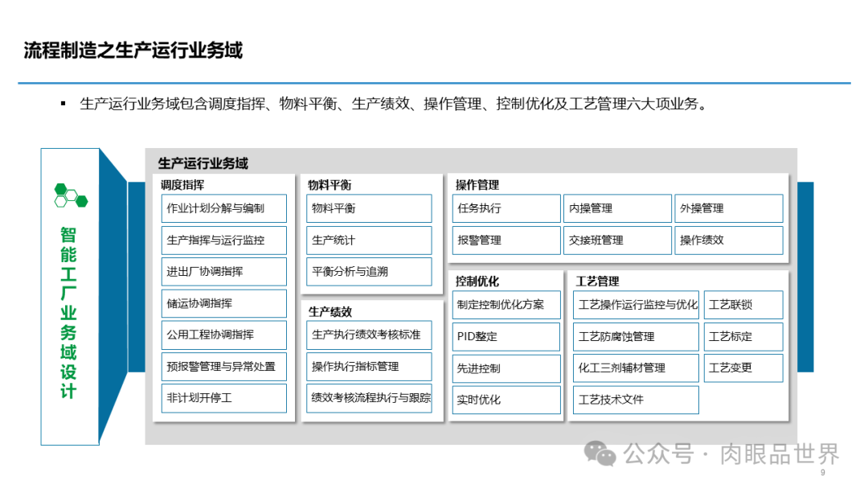The image size is (868, 489).
Task: Select the 工艺技术文件 box
Action: [x=636, y=400]
